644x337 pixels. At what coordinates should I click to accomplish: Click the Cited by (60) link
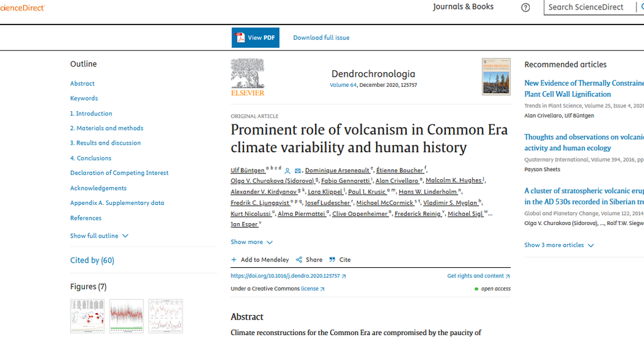point(92,260)
